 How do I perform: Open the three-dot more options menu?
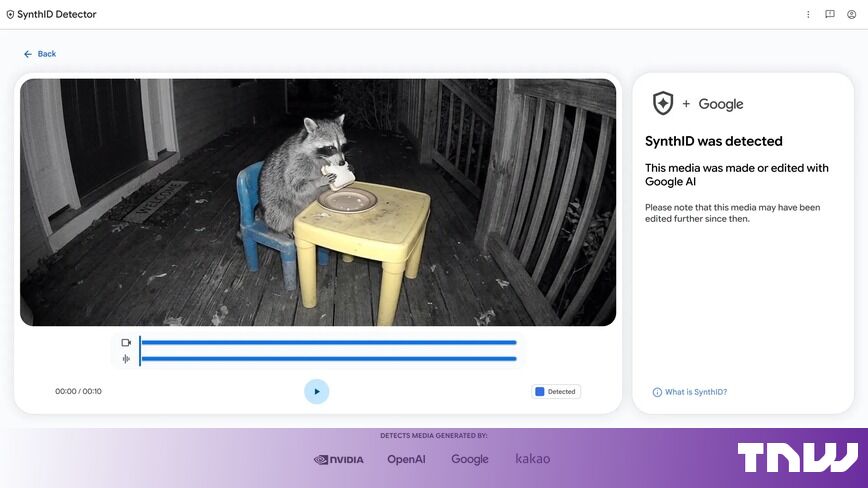point(808,14)
